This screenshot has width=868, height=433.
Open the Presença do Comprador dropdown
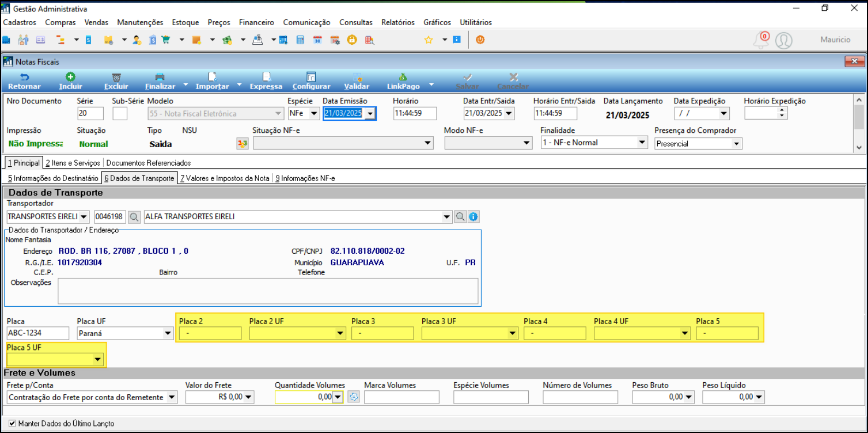coord(736,143)
